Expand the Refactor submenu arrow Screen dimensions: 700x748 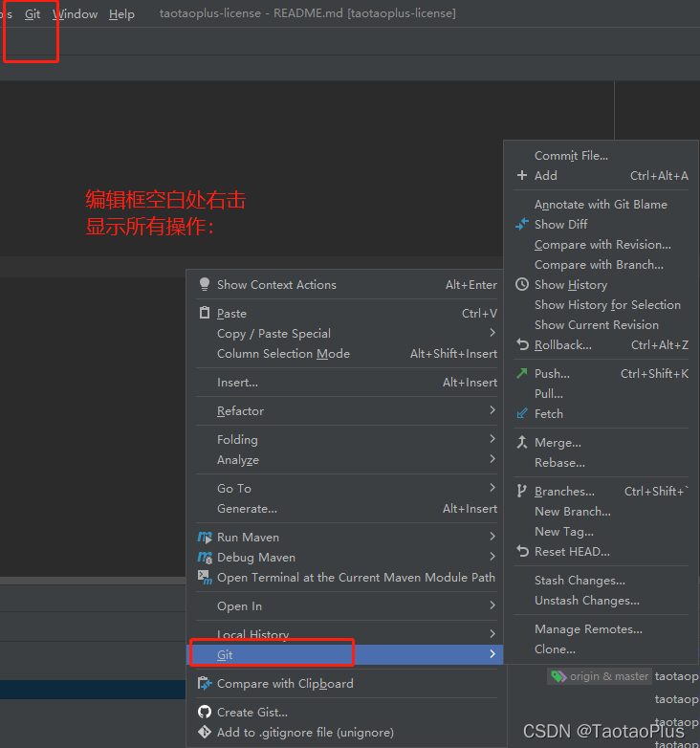[x=492, y=409]
